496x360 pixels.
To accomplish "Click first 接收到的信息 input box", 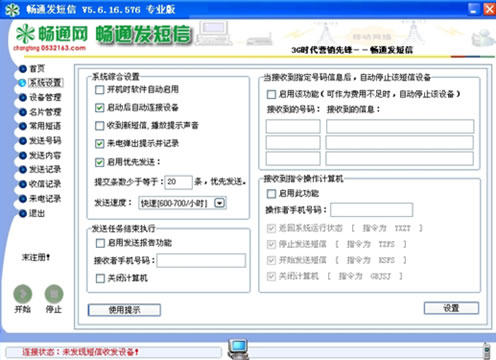I will (x=400, y=127).
